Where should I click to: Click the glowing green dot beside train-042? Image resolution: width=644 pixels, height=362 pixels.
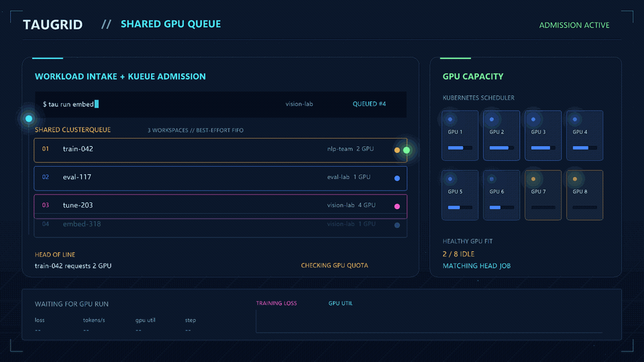click(407, 150)
